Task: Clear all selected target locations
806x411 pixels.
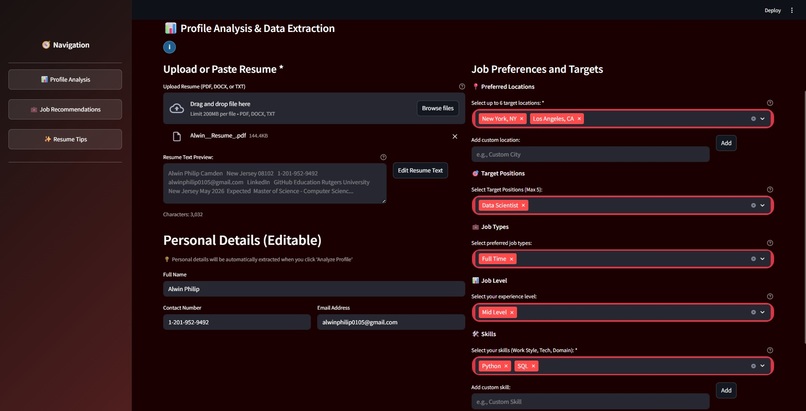Action: (753, 119)
